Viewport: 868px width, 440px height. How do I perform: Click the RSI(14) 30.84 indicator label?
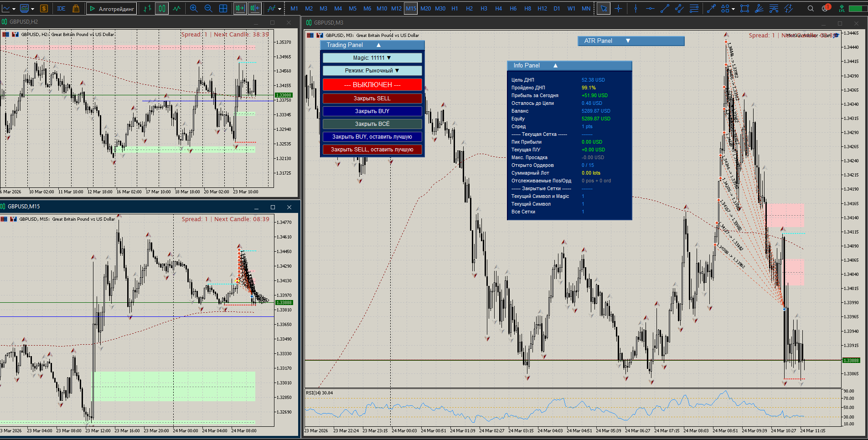point(320,393)
